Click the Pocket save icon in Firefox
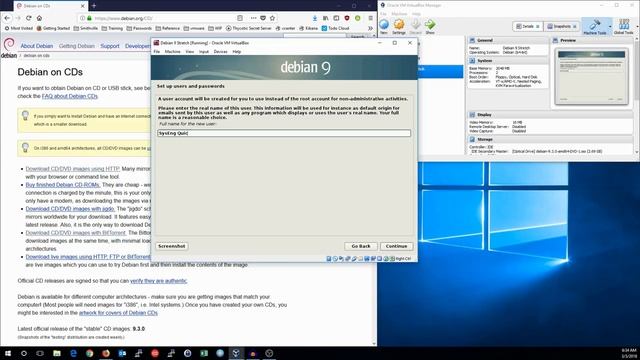The height and width of the screenshot is (360, 640). coord(263,18)
